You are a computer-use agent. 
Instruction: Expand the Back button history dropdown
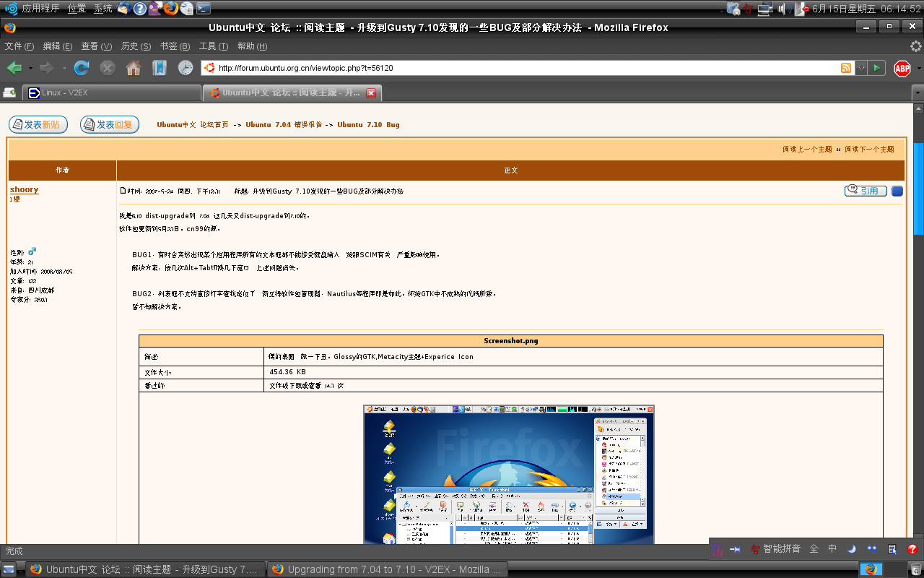pyautogui.click(x=30, y=68)
